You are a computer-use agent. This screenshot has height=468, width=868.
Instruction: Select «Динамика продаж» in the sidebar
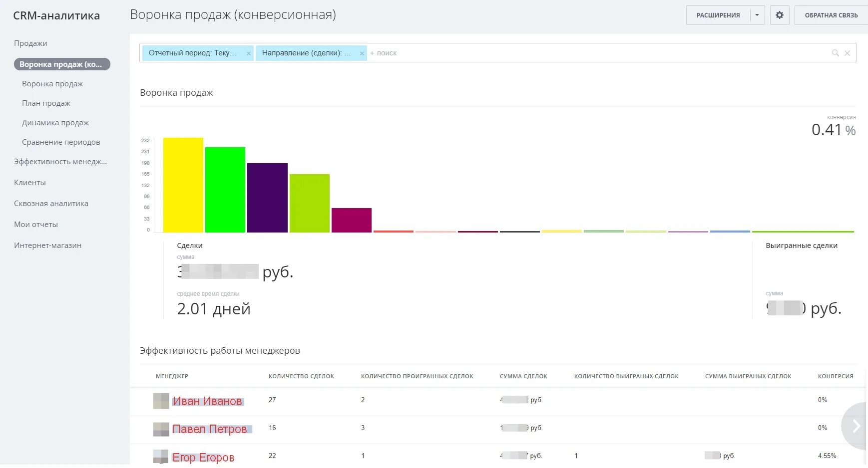(55, 122)
